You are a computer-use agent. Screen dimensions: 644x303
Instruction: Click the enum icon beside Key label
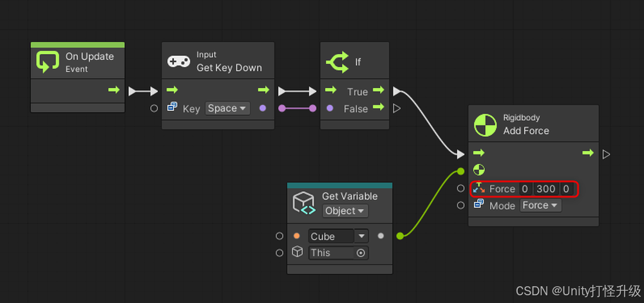tap(172, 107)
